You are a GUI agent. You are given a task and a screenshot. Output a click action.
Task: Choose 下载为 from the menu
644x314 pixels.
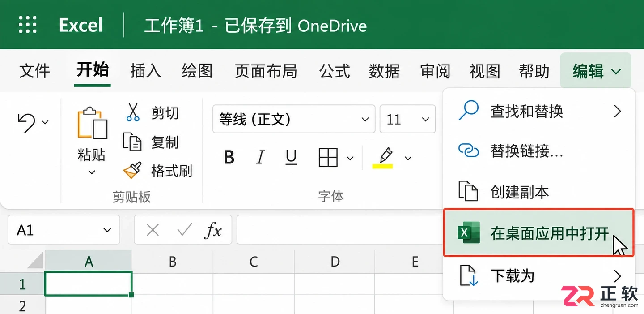tap(538, 275)
